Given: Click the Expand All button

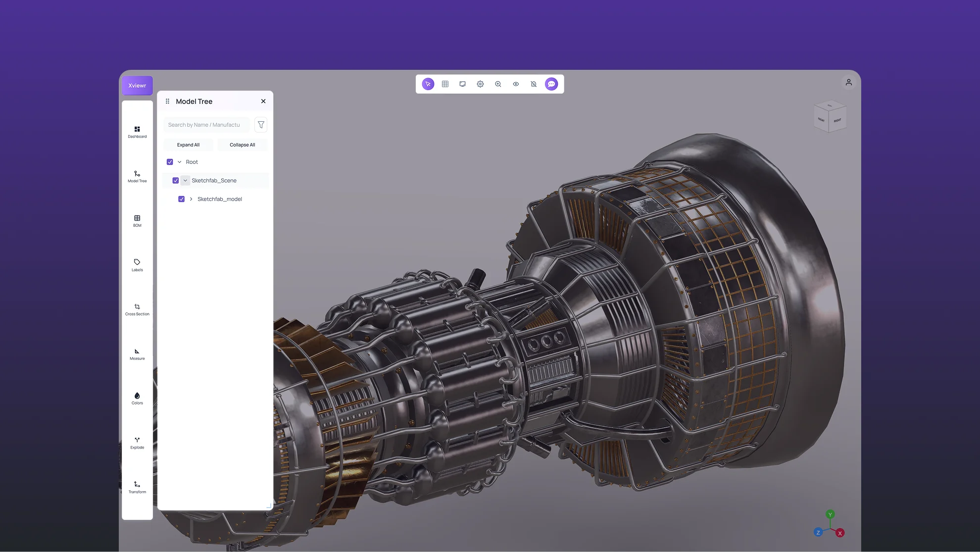Looking at the screenshot, I should (x=188, y=145).
